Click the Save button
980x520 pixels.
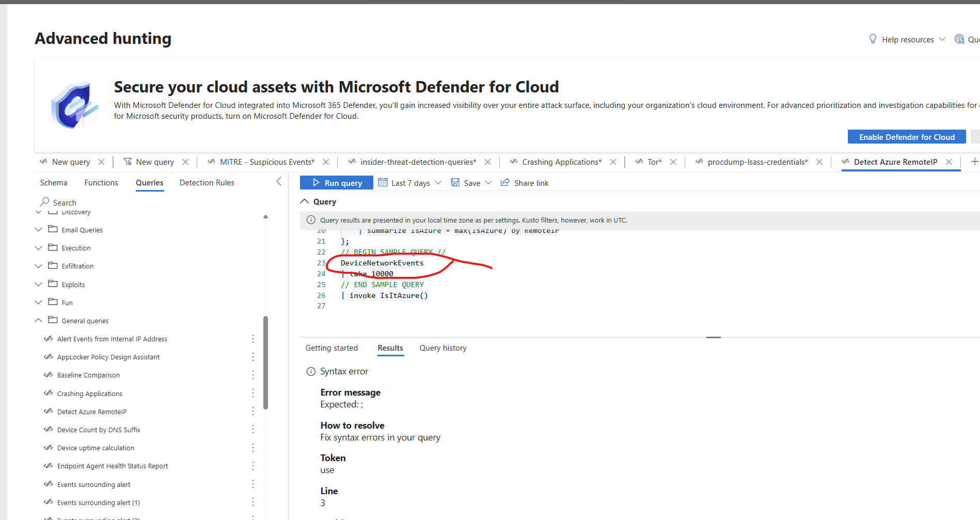[x=466, y=183]
